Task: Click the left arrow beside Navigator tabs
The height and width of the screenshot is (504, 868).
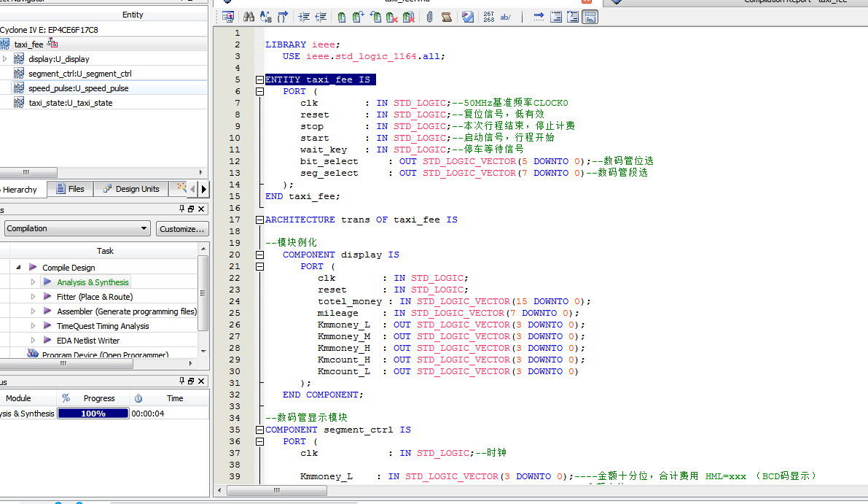Action: [192, 189]
